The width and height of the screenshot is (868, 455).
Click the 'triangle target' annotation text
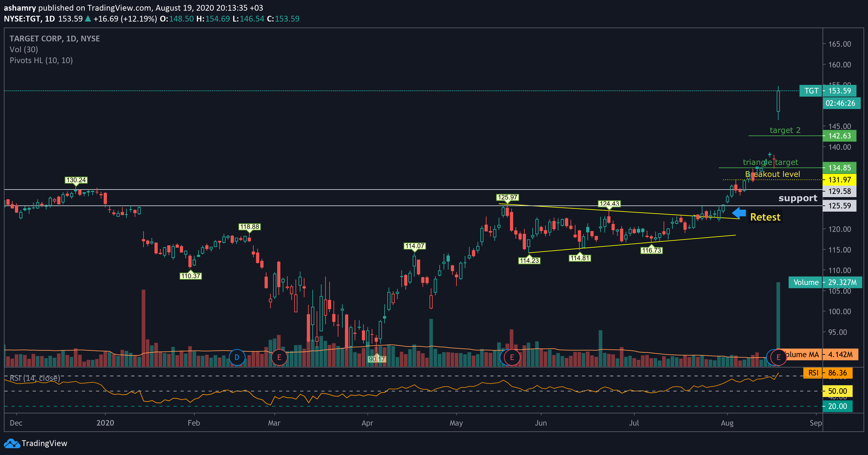770,162
